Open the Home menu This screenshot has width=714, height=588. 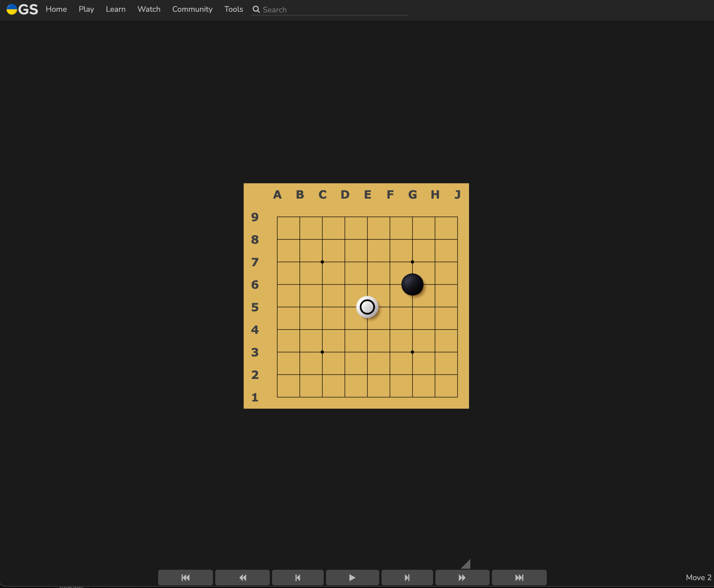56,9
